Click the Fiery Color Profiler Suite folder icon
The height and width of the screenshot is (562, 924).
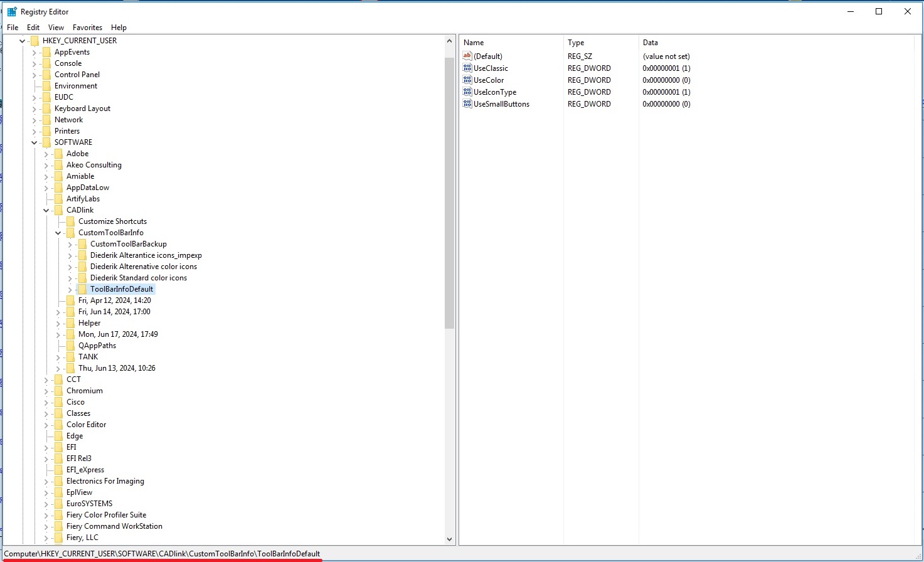(x=58, y=515)
